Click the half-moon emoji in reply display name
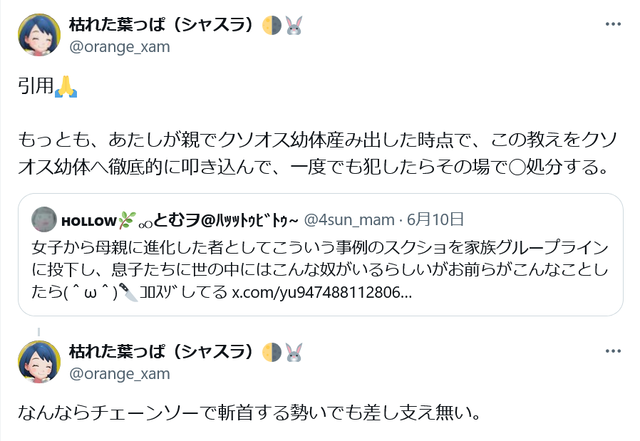The width and height of the screenshot is (640, 441). [x=271, y=352]
